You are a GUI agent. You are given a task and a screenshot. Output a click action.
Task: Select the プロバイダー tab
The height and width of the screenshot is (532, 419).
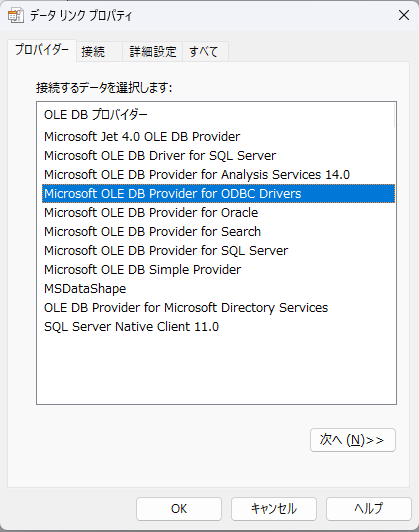pyautogui.click(x=42, y=50)
